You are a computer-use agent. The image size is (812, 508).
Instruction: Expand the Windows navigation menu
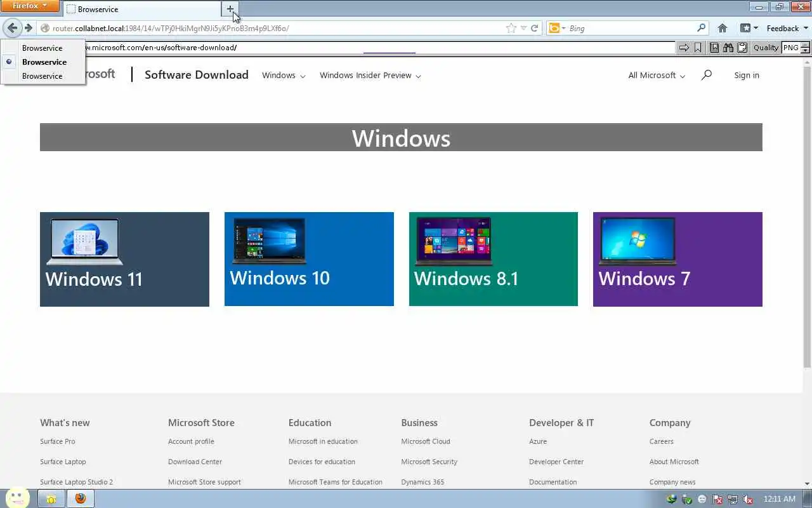(x=284, y=75)
